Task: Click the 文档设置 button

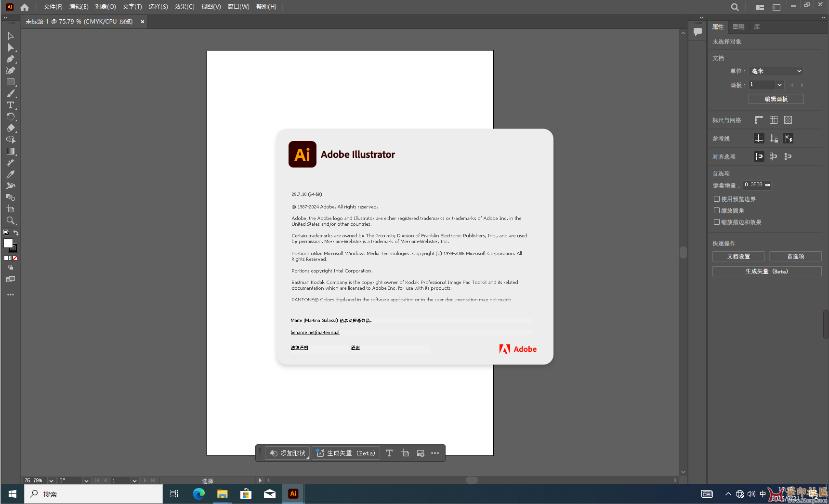Action: pos(738,257)
